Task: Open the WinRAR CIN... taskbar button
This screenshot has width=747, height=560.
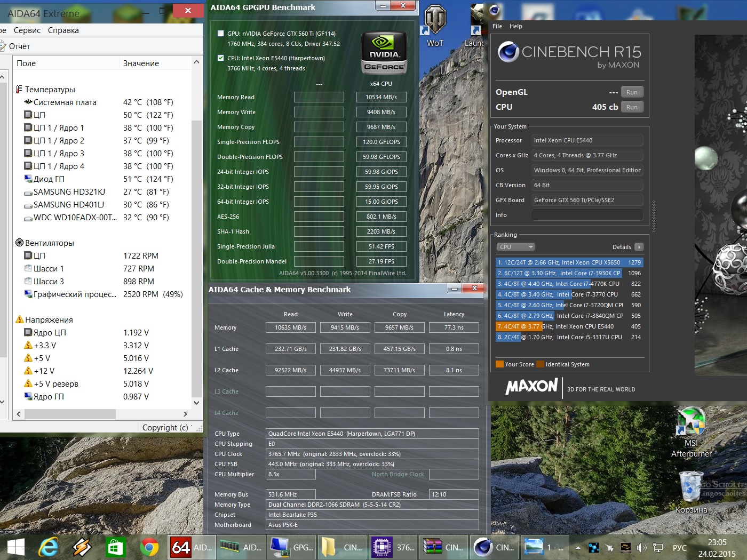Action: (443, 547)
